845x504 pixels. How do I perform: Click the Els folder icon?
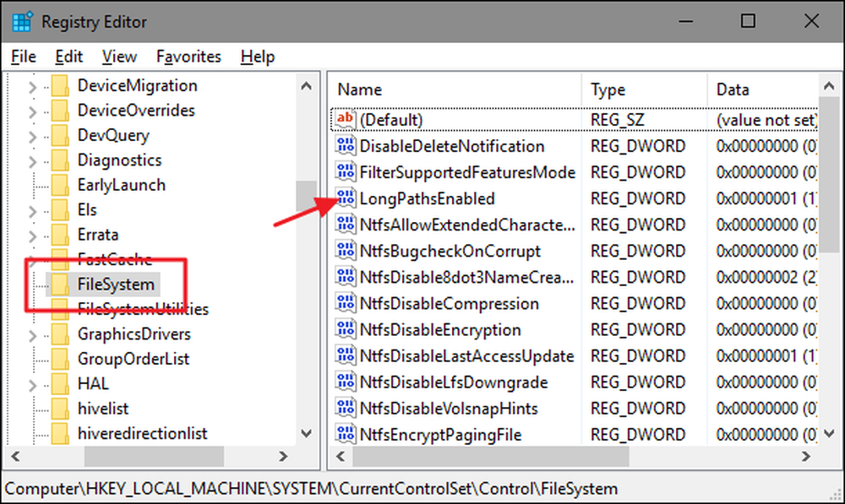coord(60,209)
